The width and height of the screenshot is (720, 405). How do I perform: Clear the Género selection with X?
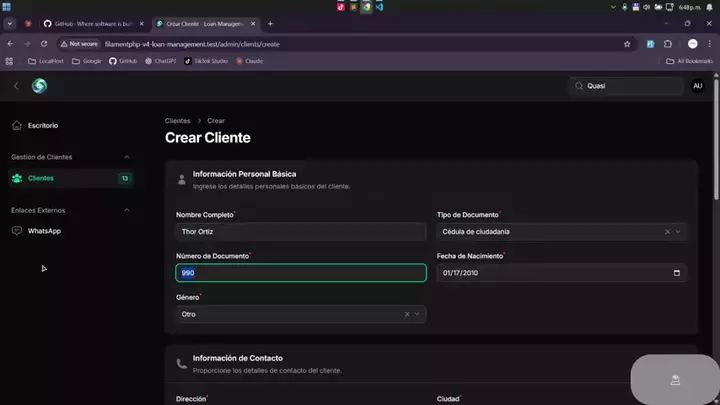tap(407, 314)
